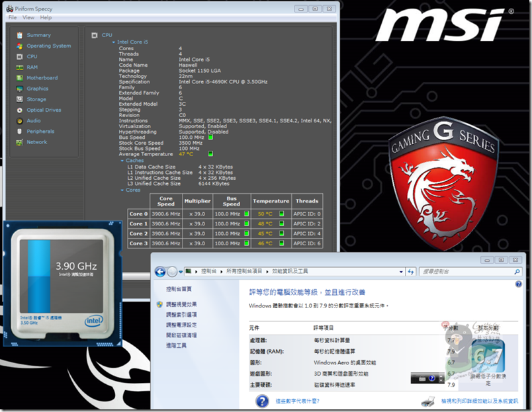
Task: Click the CPU sidebar icon
Action: tap(20, 57)
